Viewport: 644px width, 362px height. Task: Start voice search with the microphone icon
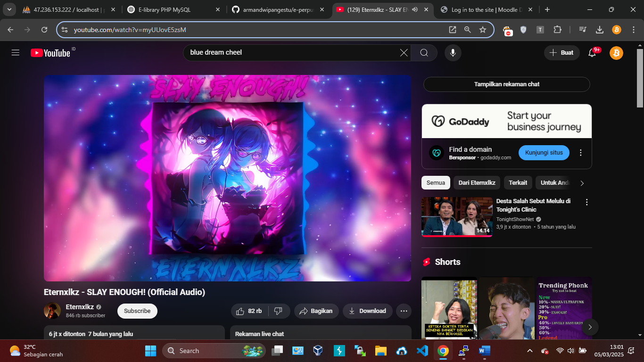point(453,53)
